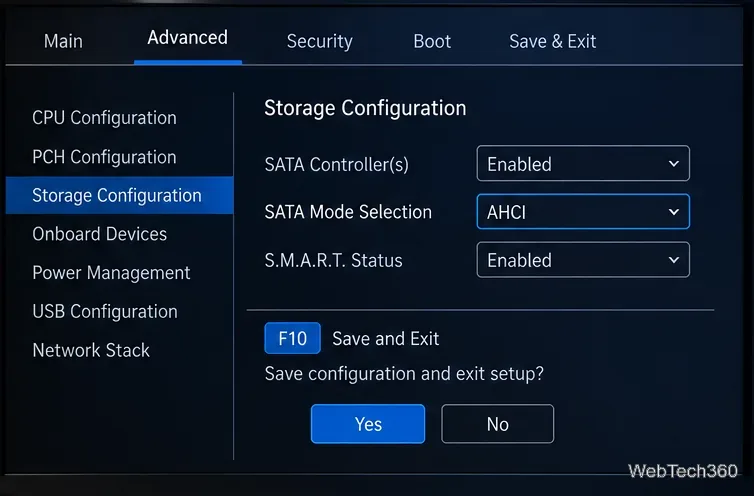Choose Storage Configuration in sidebar
The image size is (754, 496).
119,195
